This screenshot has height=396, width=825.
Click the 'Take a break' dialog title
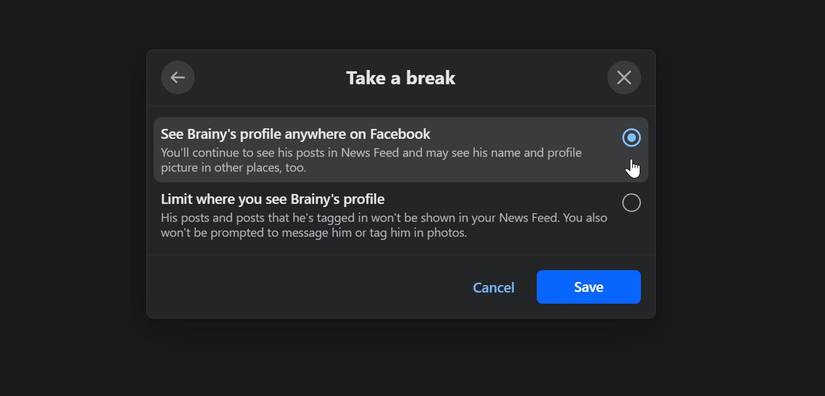coord(401,78)
